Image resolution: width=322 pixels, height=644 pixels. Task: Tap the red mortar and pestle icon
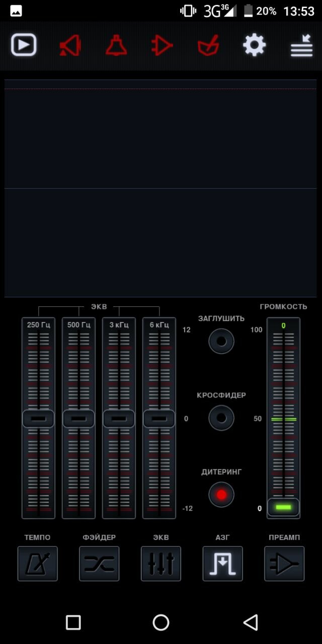(x=208, y=46)
